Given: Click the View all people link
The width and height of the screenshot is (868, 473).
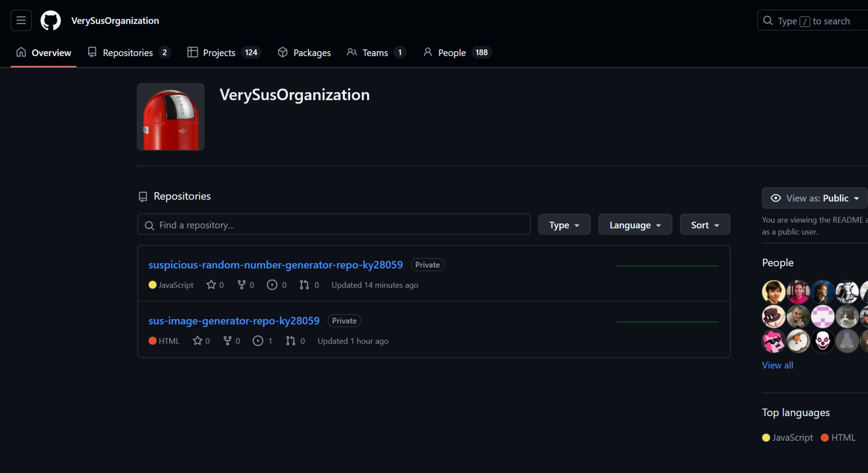Looking at the screenshot, I should (x=777, y=365).
